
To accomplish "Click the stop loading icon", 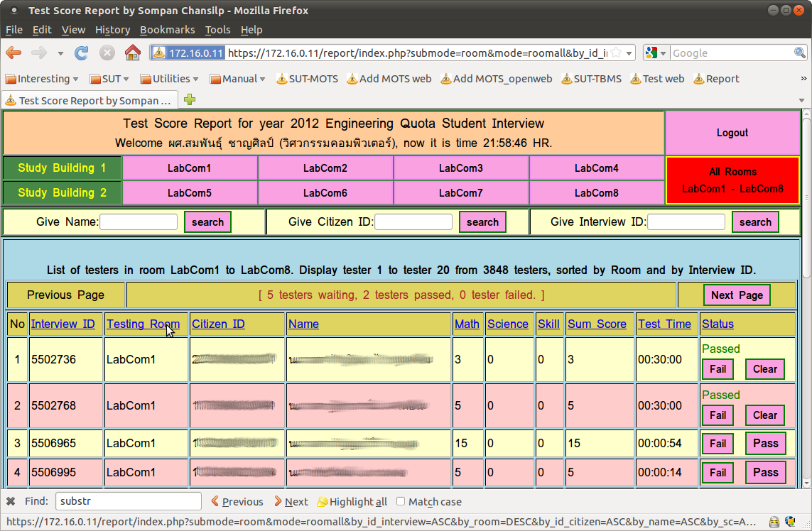I will 107,53.
